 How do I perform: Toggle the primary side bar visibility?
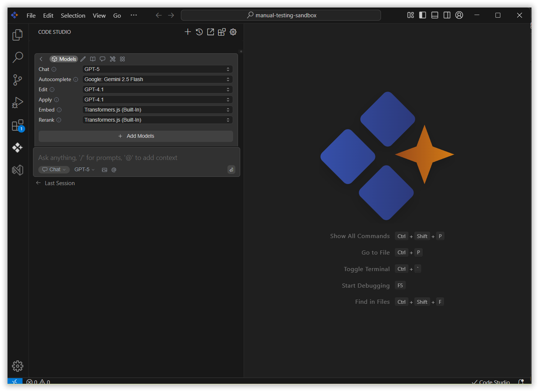click(x=423, y=15)
